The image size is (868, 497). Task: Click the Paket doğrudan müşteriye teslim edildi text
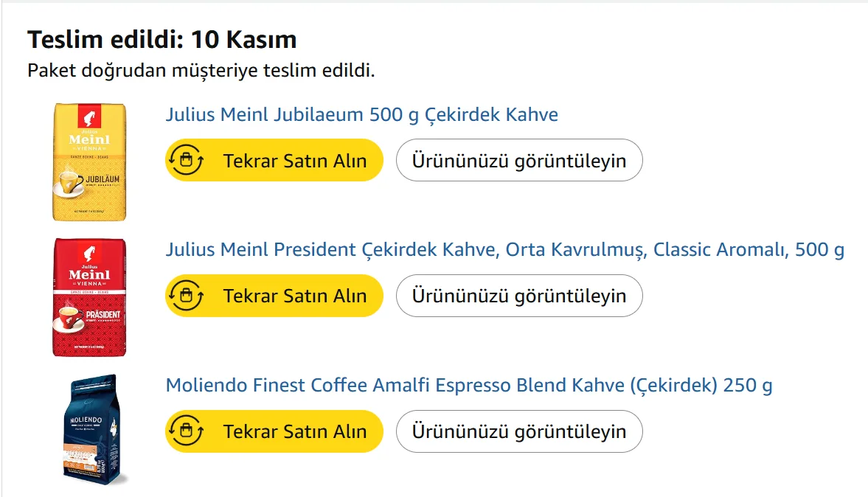tap(201, 71)
